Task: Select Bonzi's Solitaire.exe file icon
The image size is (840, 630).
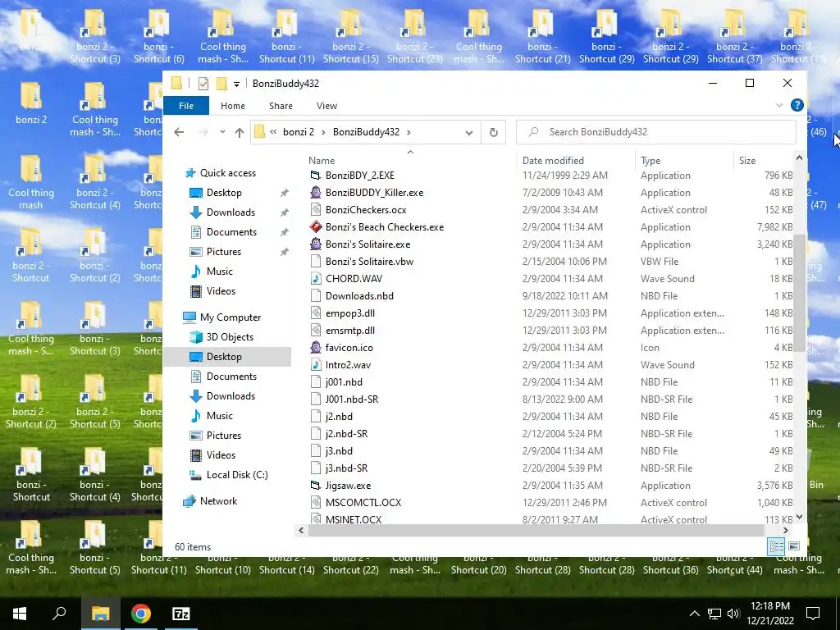Action: tap(316, 244)
